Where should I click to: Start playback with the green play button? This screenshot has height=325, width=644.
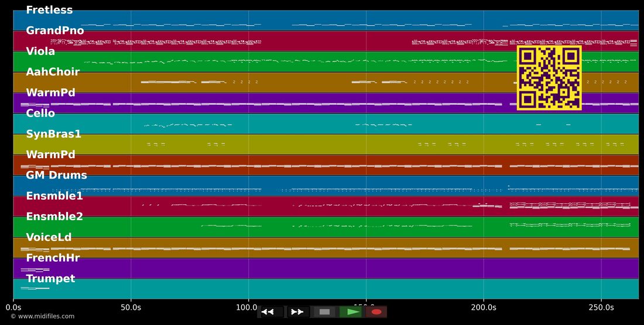[350, 312]
